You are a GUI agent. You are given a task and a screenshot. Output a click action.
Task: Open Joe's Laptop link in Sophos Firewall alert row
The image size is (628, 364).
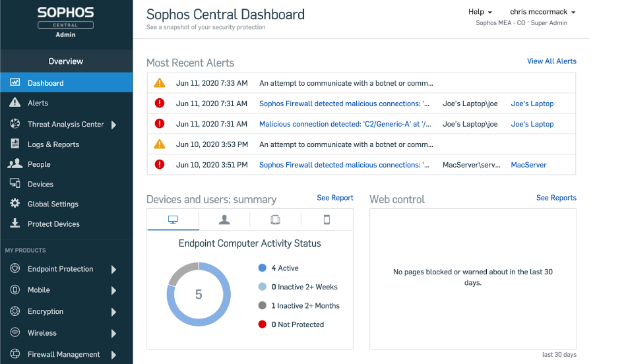532,104
